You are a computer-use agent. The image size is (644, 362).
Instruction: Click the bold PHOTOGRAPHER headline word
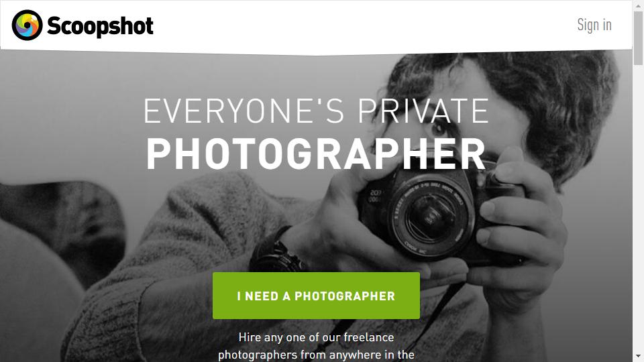[x=316, y=154]
